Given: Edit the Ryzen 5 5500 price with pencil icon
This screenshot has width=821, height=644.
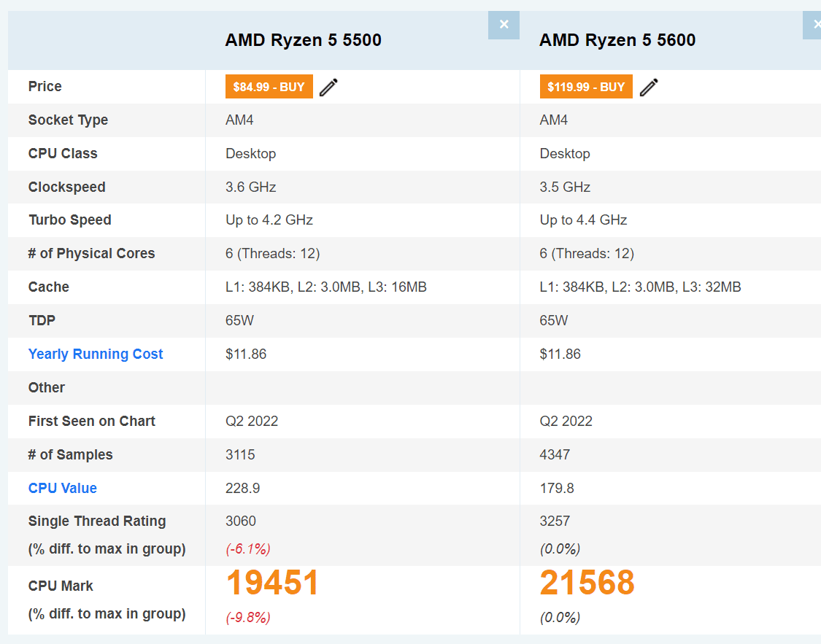Looking at the screenshot, I should pos(329,88).
